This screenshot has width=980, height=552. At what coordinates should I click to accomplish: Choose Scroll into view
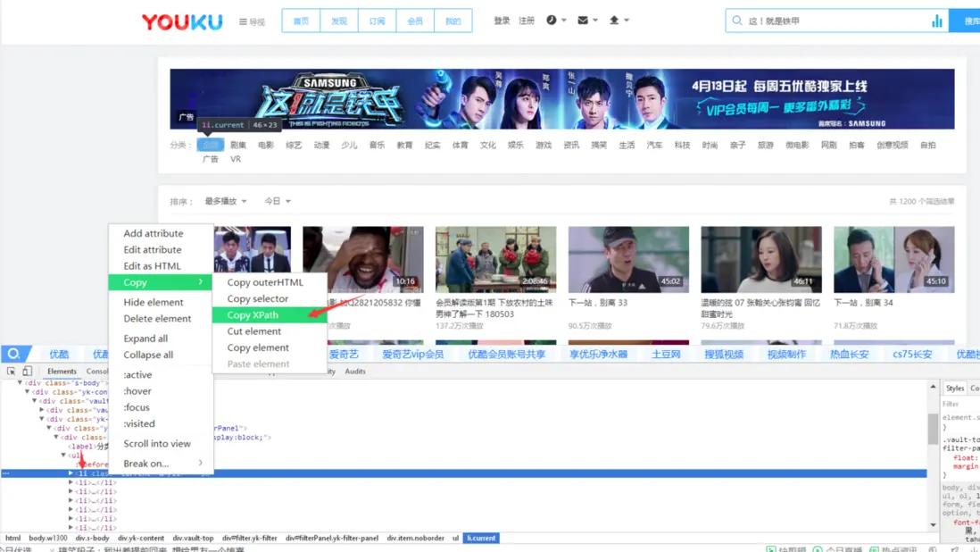coord(161,443)
